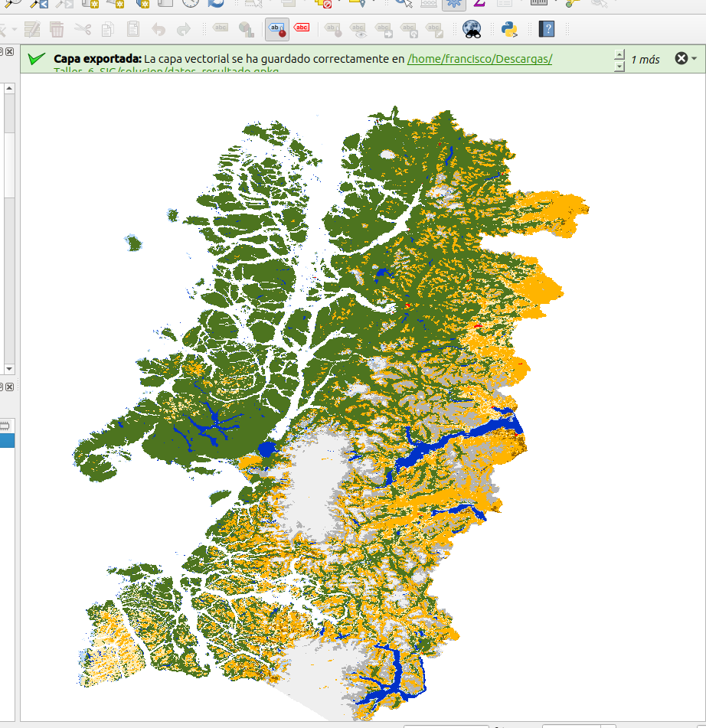This screenshot has height=728, width=706.
Task: Show next message with down stepper arrow
Action: tap(619, 66)
